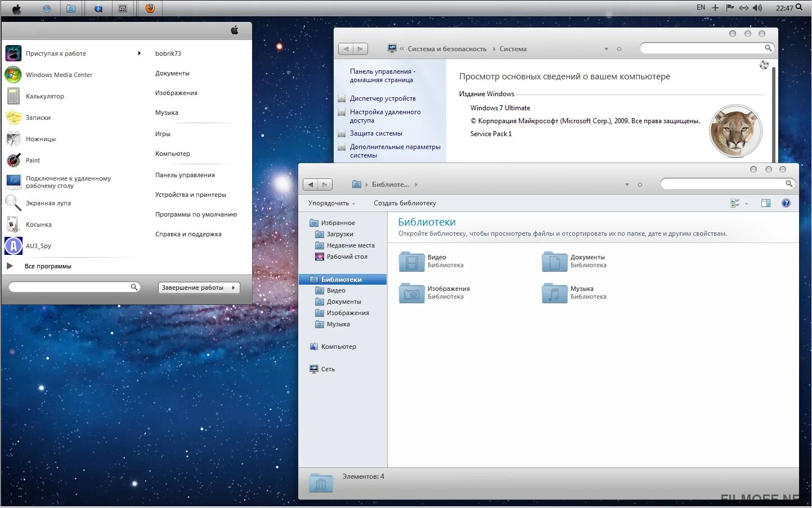Select Загрузки in navigation pane
Image resolution: width=812 pixels, height=508 pixels.
(340, 234)
